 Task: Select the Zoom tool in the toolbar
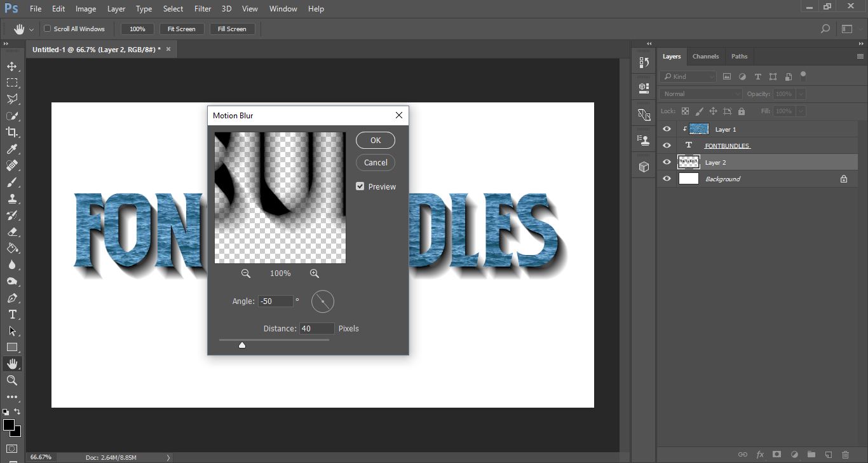(13, 380)
